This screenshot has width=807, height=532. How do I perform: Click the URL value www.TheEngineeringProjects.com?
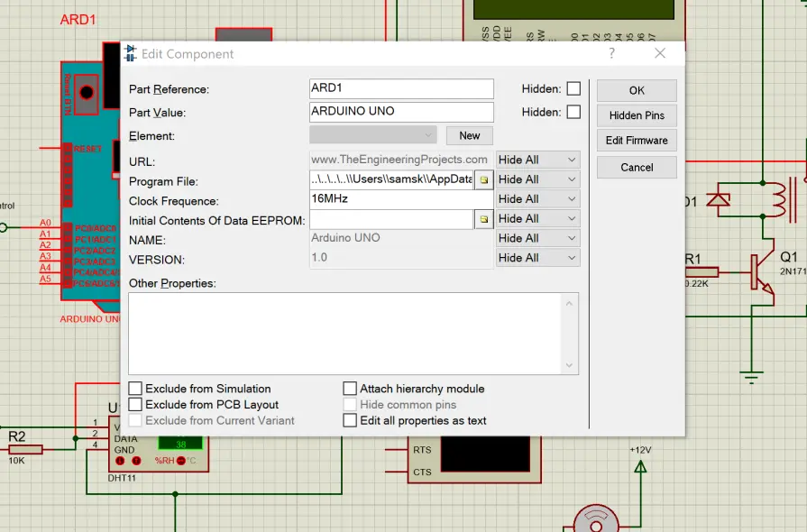[399, 160]
